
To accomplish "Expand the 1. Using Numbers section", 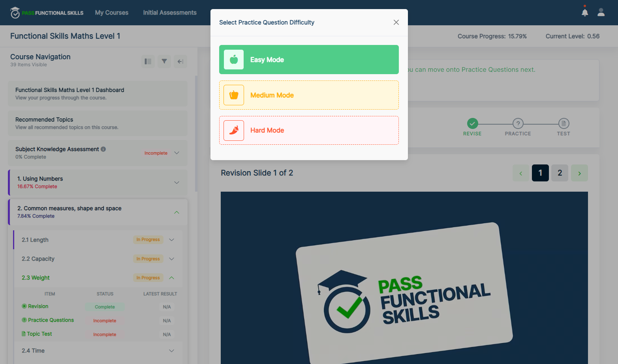I will pos(177,183).
